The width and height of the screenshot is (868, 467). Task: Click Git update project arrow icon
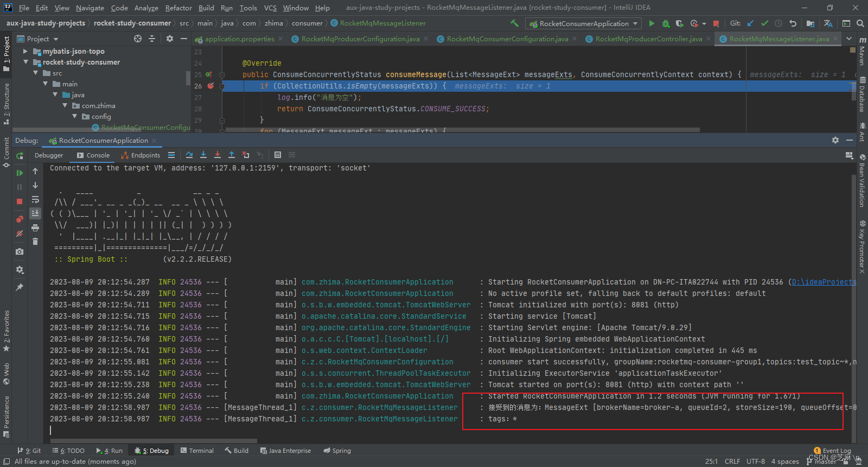pyautogui.click(x=750, y=23)
